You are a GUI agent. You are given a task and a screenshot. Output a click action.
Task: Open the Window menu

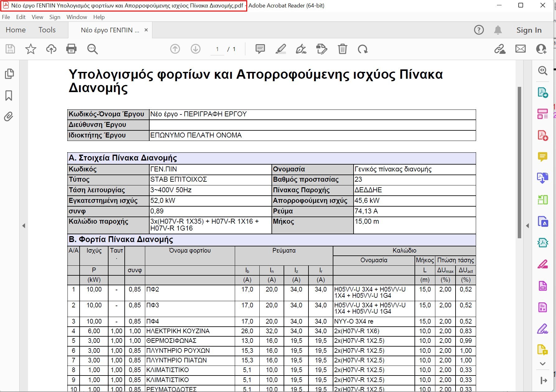click(x=76, y=17)
